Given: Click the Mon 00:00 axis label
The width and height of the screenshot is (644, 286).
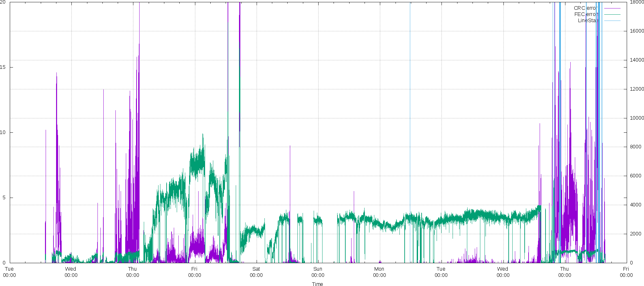Looking at the screenshot, I should 380,272.
